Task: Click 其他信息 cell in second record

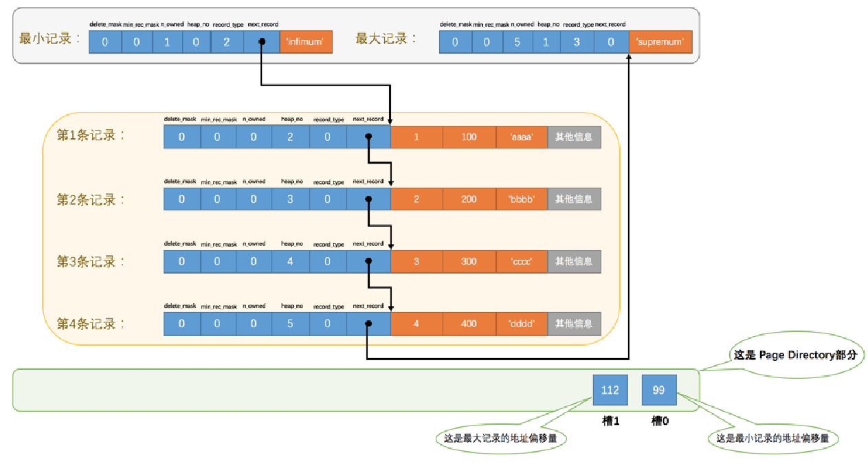Action: [575, 199]
